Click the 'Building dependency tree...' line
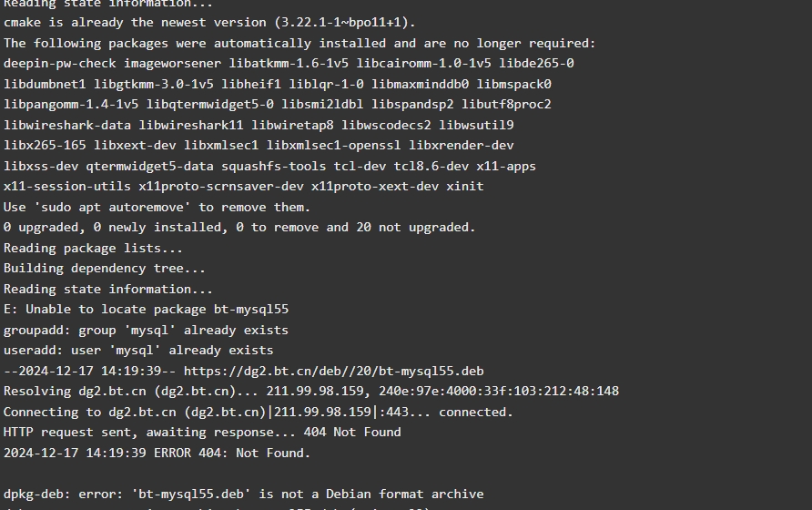 [105, 269]
